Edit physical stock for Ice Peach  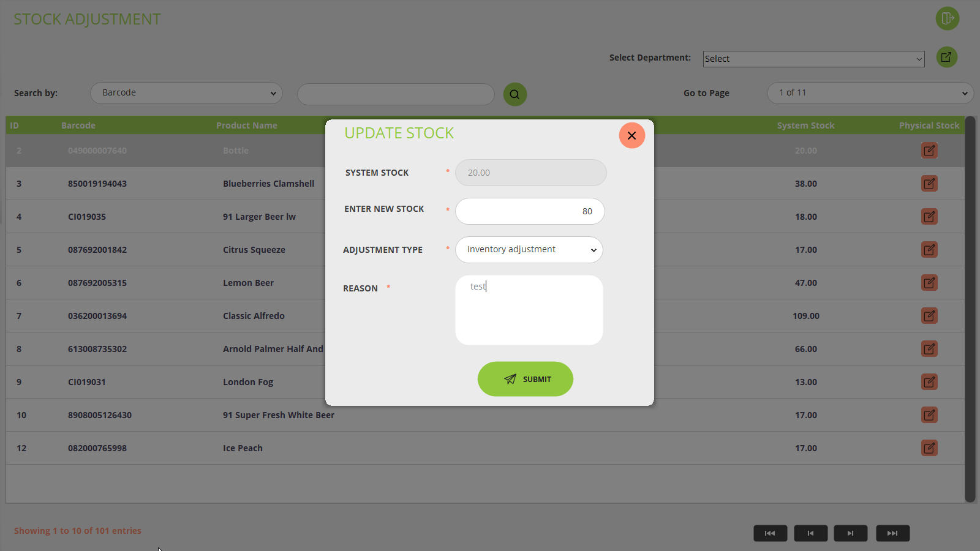click(x=929, y=448)
